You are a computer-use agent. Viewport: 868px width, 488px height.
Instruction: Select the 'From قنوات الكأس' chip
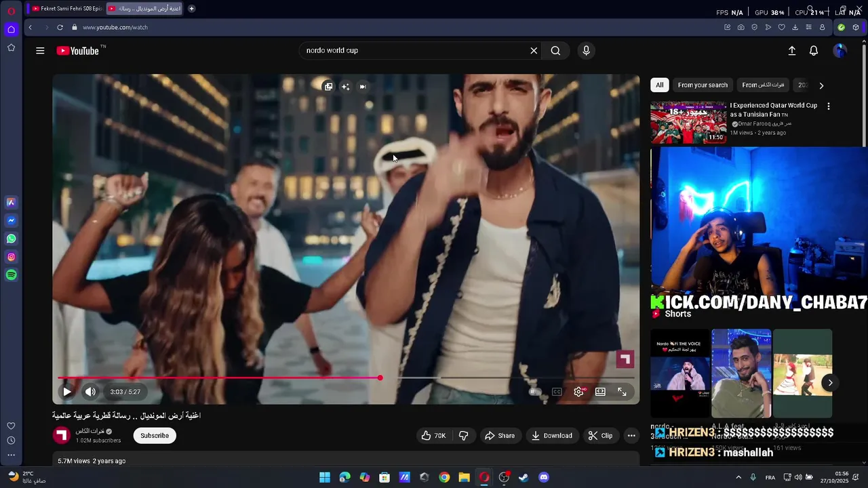point(763,85)
